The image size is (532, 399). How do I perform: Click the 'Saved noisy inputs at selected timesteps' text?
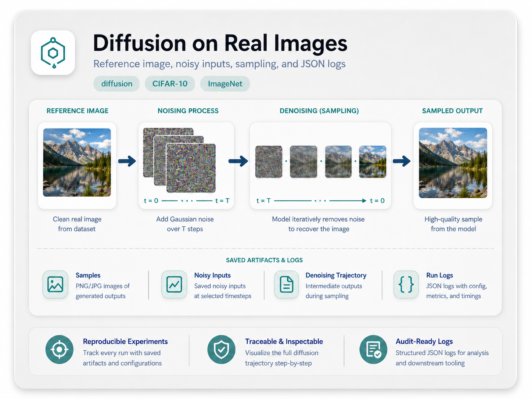[223, 291]
